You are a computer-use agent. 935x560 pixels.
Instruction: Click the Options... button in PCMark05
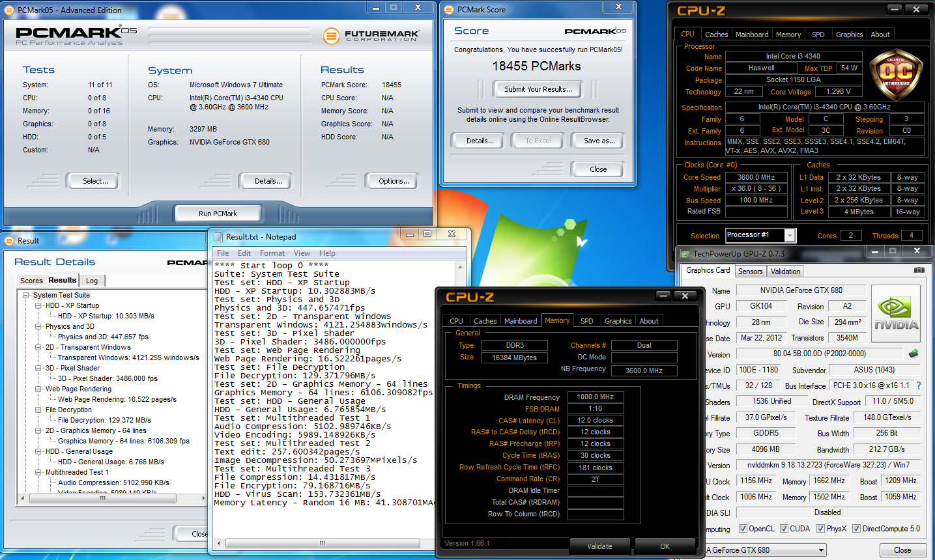tap(394, 181)
